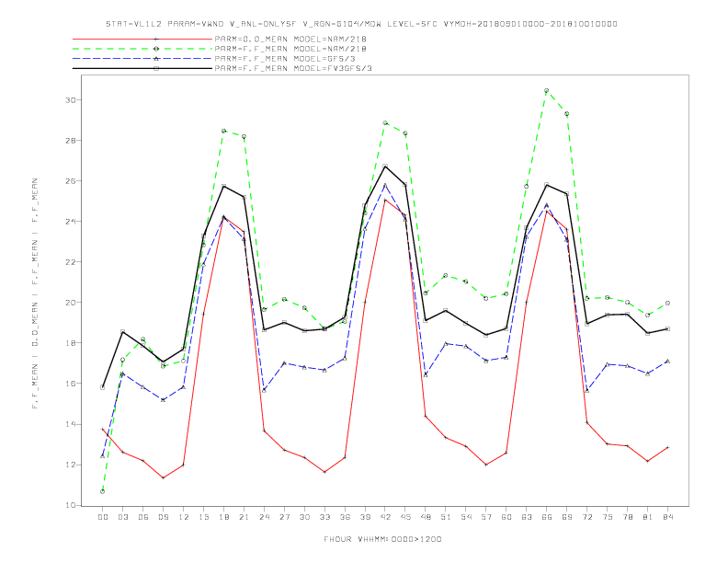Click x-axis forecast hour 36
728x563 pixels.
click(345, 517)
